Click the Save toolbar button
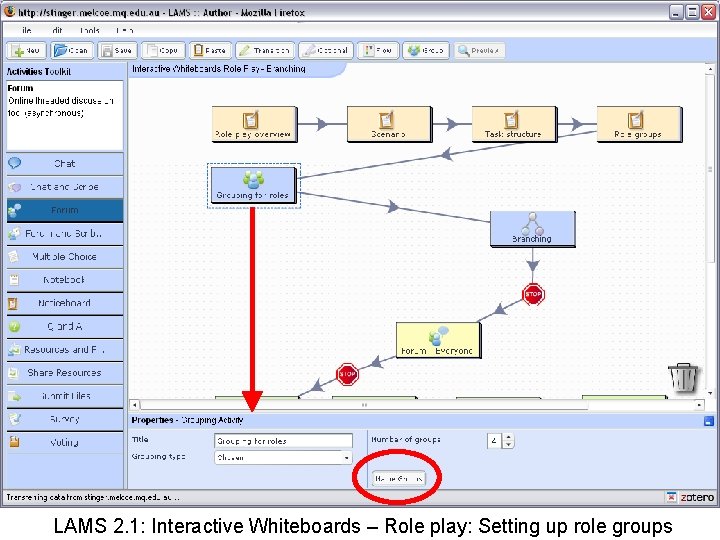 point(118,51)
